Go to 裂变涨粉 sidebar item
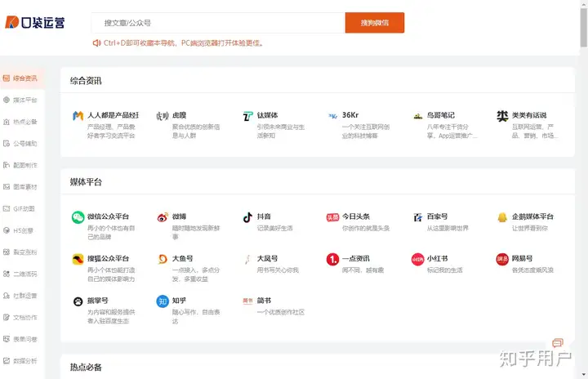 click(x=22, y=252)
